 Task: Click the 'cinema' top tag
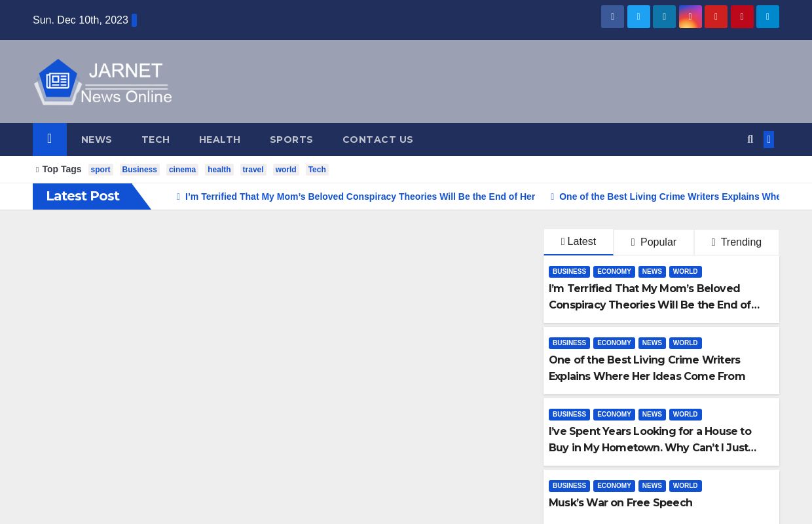pos(182,170)
